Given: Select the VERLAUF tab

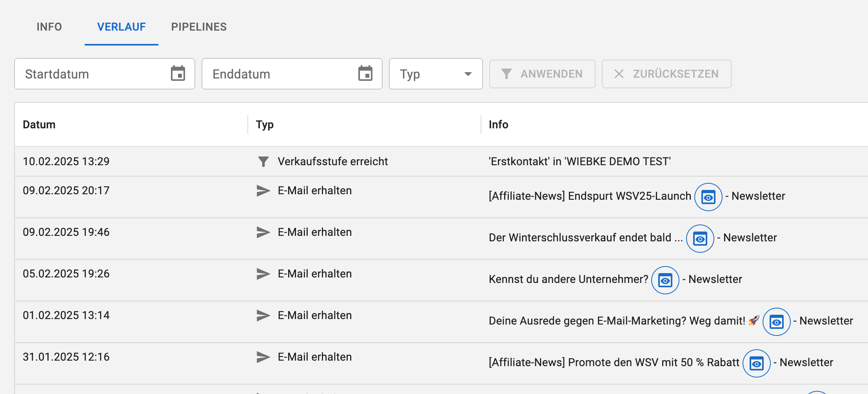Looking at the screenshot, I should [x=122, y=27].
